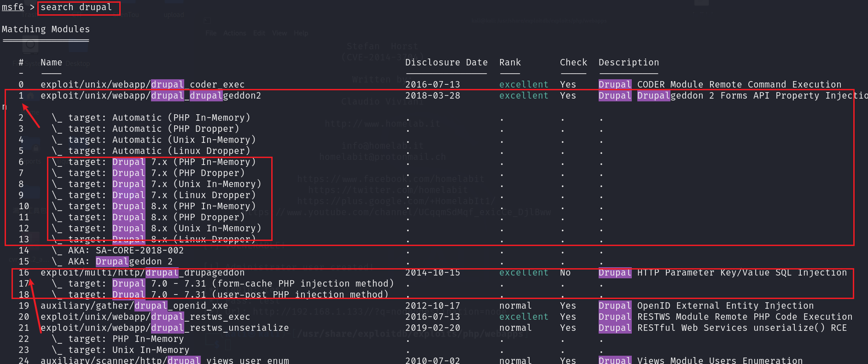Click target 'Drupal 8.x (PHP In-Memory)' row

click(154, 206)
